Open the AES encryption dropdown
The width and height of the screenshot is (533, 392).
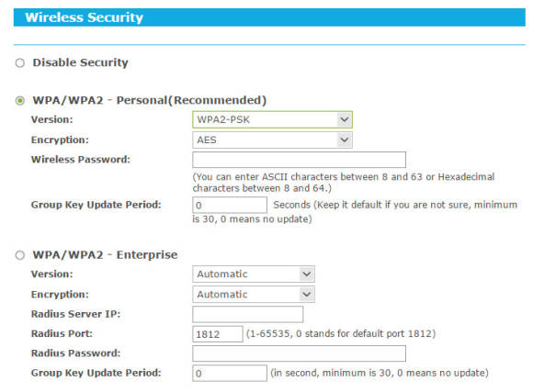(x=272, y=140)
